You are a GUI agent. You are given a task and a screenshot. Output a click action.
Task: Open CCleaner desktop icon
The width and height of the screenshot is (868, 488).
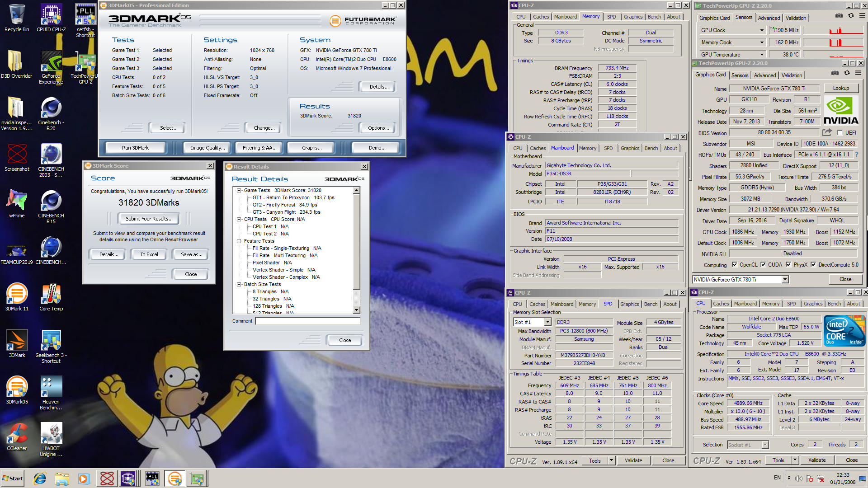(x=17, y=437)
